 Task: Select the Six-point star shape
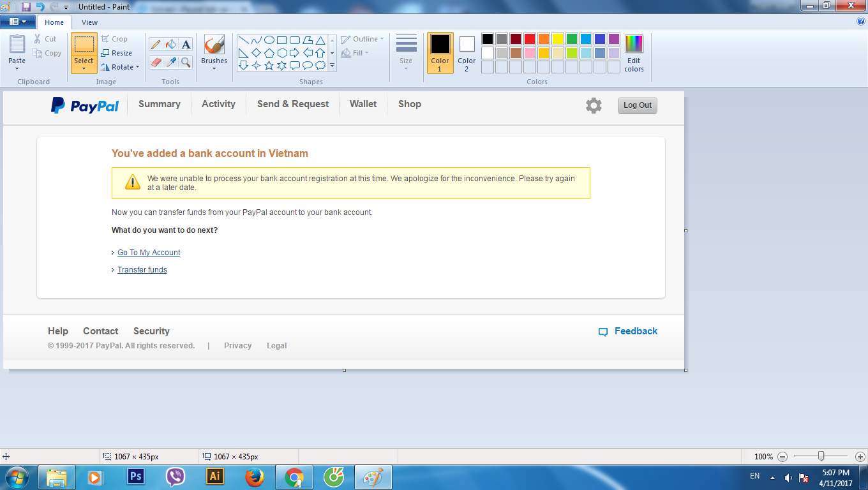(x=281, y=65)
